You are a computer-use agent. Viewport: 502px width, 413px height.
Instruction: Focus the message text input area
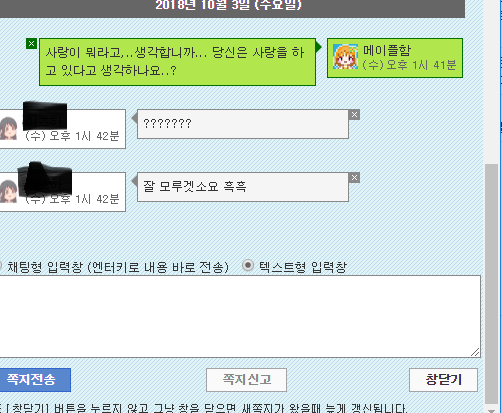240,316
